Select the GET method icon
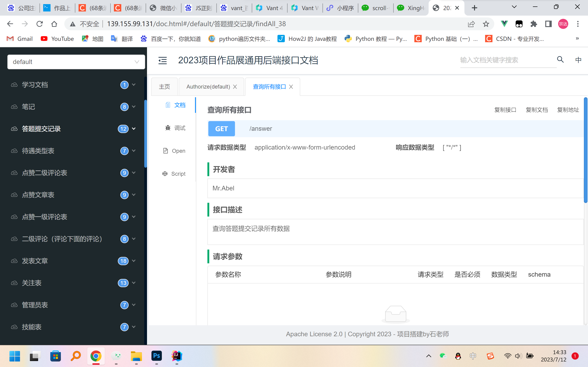The height and width of the screenshot is (367, 588). point(221,128)
